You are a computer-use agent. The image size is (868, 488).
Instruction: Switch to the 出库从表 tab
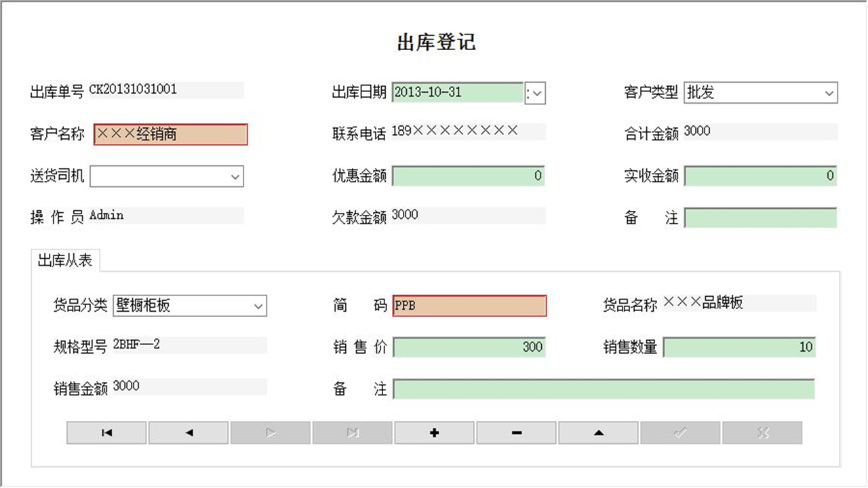[64, 259]
